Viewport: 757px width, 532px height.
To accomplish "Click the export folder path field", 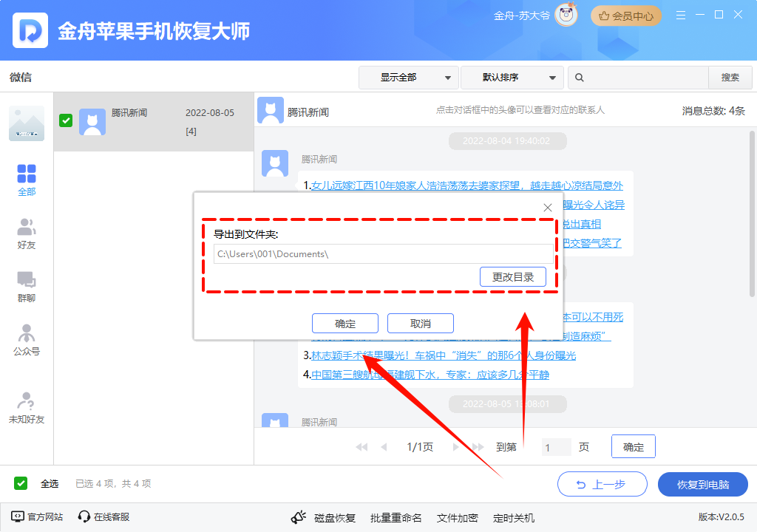I will [384, 254].
